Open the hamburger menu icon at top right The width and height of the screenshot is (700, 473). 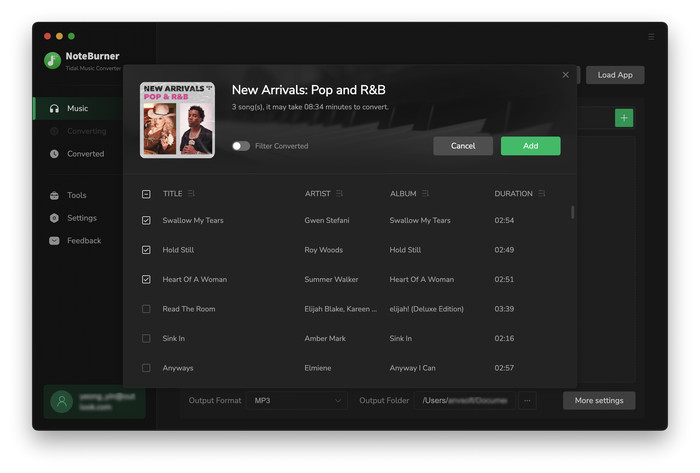(651, 37)
